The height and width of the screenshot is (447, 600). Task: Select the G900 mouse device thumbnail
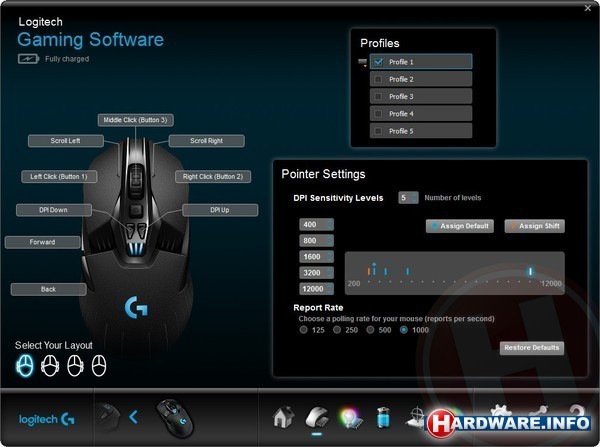tap(176, 418)
